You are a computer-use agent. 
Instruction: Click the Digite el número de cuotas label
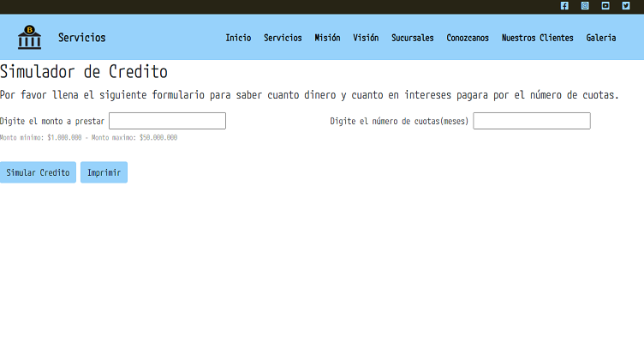(x=399, y=121)
